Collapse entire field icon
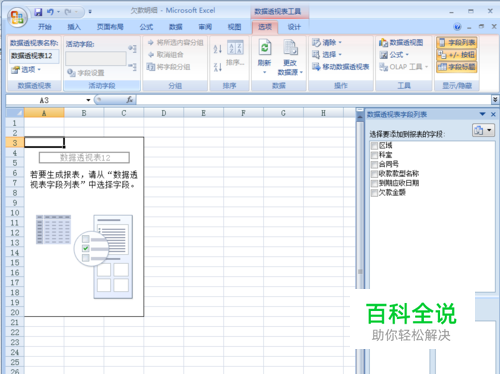Screen dimensions: 500x374 coord(133,67)
